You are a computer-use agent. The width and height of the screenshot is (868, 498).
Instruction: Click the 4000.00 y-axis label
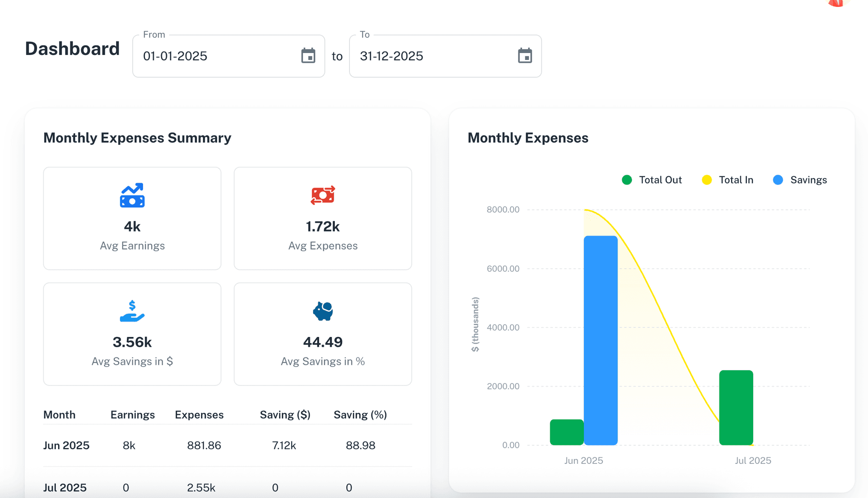point(503,327)
